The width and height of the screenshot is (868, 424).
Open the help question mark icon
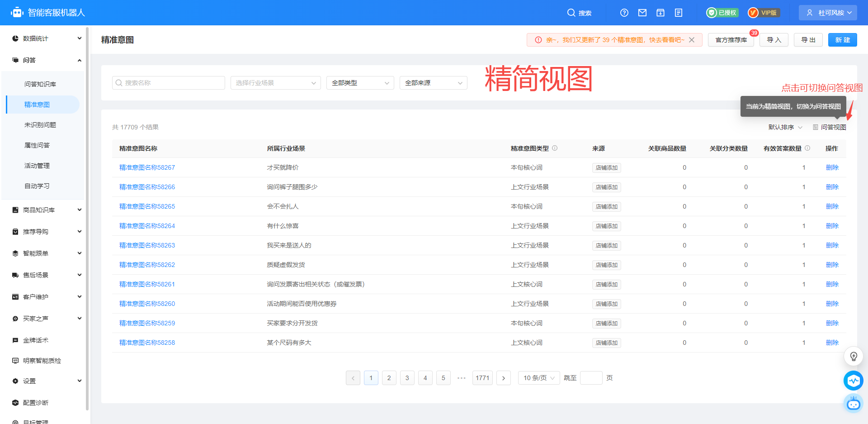624,13
